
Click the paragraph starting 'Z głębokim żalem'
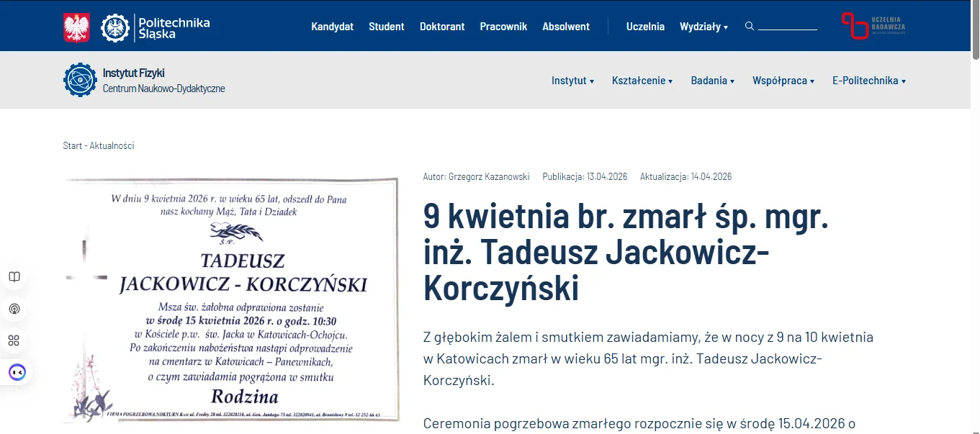[x=648, y=358]
